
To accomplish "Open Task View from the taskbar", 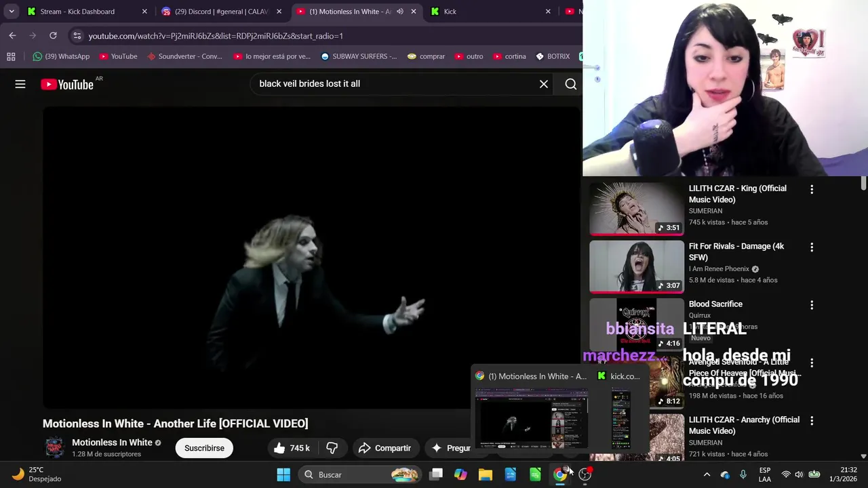I will (x=436, y=474).
